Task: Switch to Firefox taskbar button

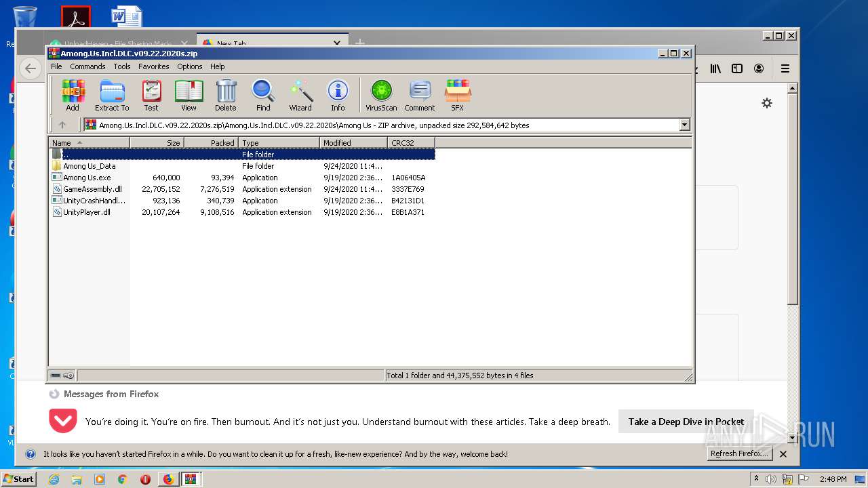Action: tap(168, 479)
